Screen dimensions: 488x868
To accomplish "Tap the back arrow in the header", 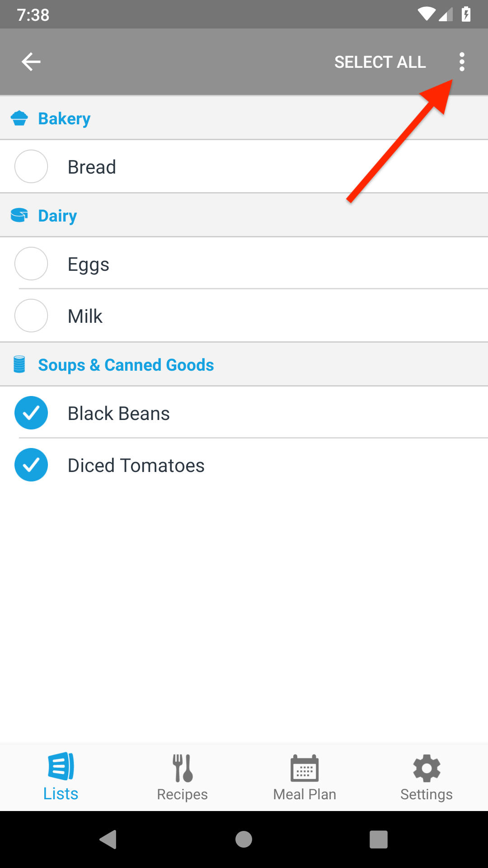I will [x=31, y=61].
